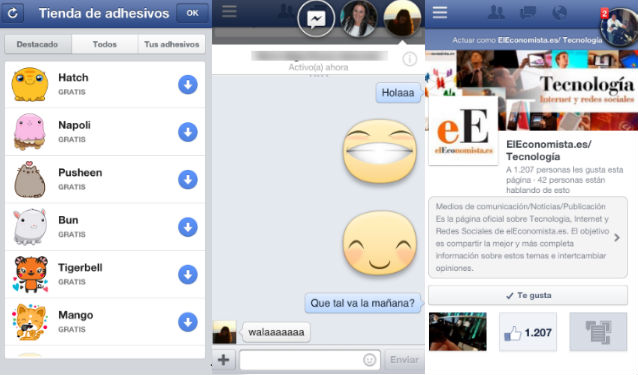Expand the page description chevron
Screen dimensions: 638x375
coord(617,238)
